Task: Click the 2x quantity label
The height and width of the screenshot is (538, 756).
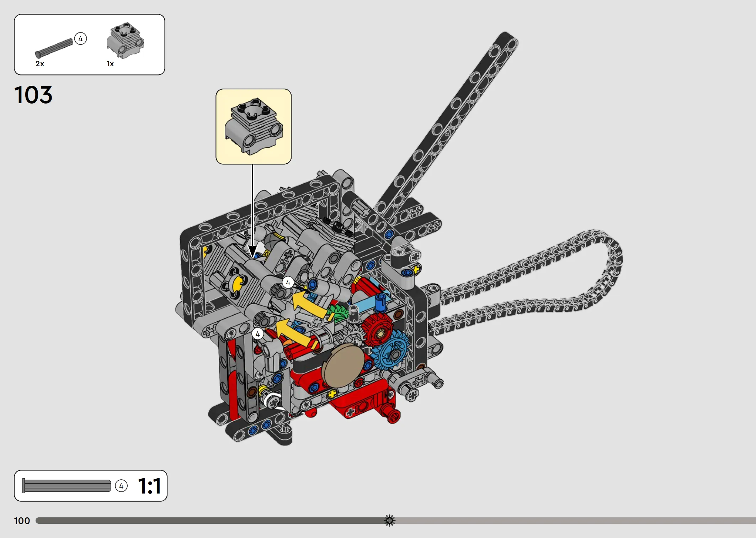Action: click(40, 64)
